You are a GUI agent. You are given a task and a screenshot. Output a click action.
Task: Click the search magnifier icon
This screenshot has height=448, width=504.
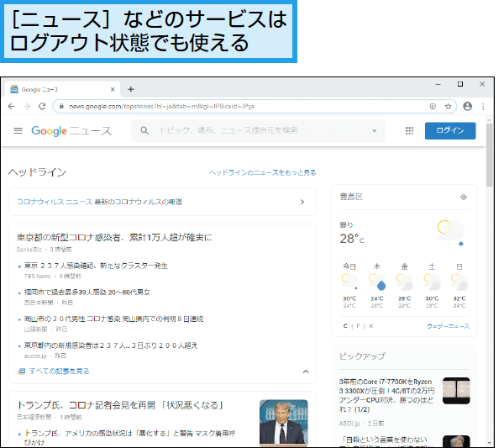(x=144, y=130)
